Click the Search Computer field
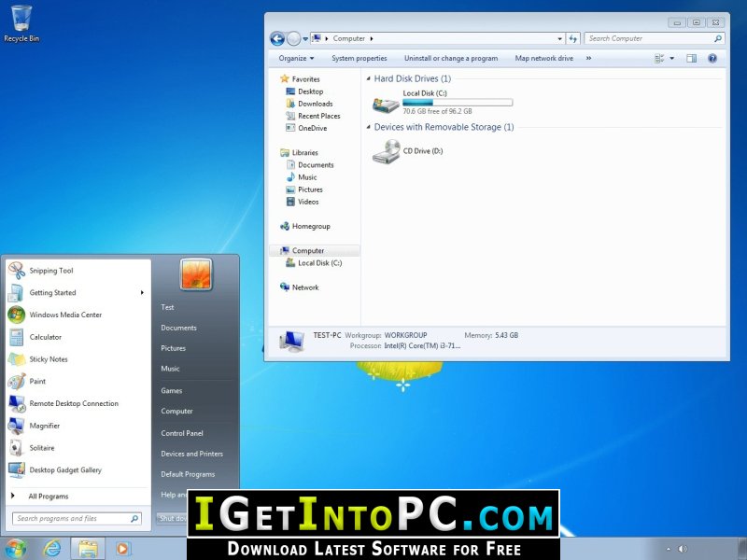This screenshot has height=560, width=747. 655,38
